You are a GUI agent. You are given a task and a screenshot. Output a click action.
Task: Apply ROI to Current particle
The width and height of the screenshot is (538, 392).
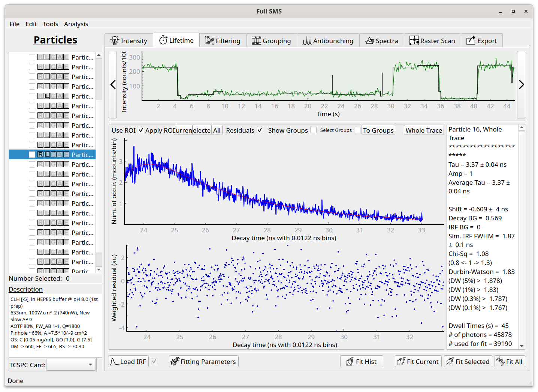pos(183,130)
